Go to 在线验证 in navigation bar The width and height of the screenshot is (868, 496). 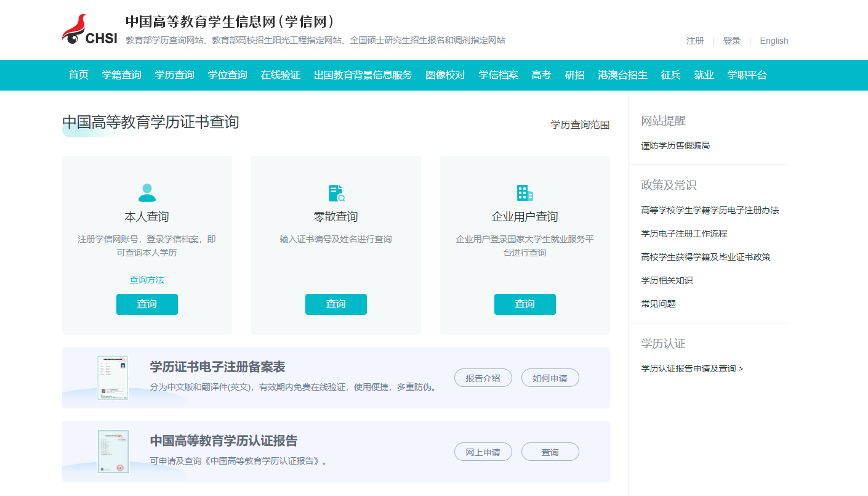[x=280, y=75]
